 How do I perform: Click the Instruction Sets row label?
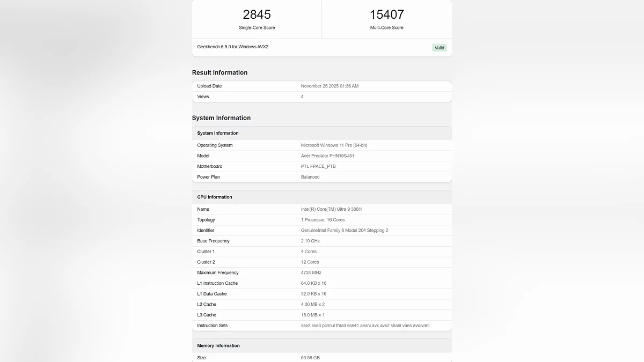(213, 326)
